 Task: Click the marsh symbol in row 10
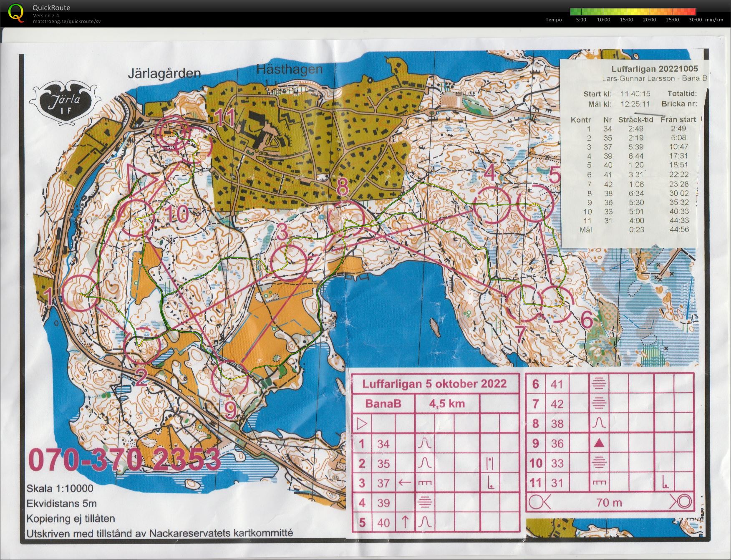click(x=599, y=463)
